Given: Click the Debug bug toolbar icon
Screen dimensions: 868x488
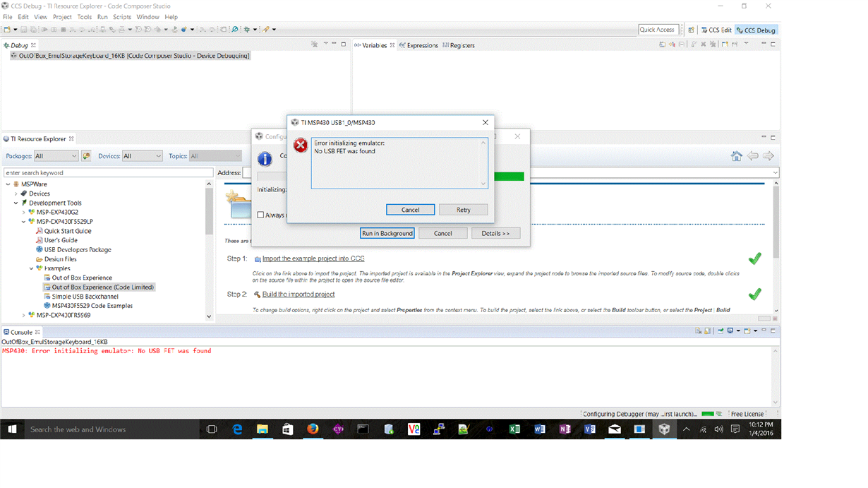Looking at the screenshot, I should (246, 30).
